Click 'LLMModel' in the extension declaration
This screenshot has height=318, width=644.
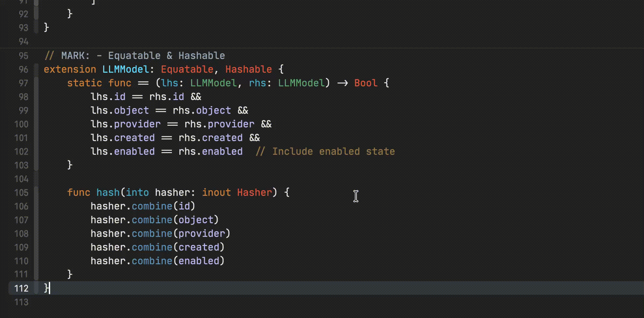click(126, 69)
